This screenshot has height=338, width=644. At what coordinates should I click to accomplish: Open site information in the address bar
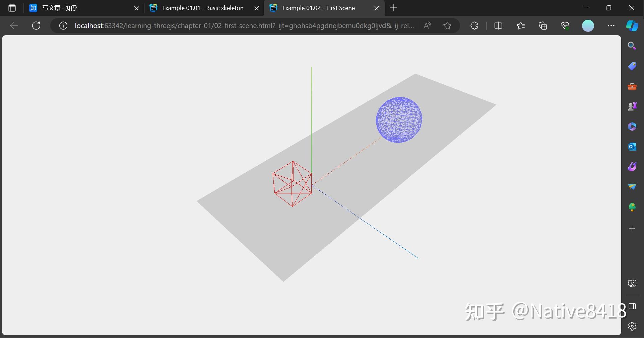click(x=63, y=26)
